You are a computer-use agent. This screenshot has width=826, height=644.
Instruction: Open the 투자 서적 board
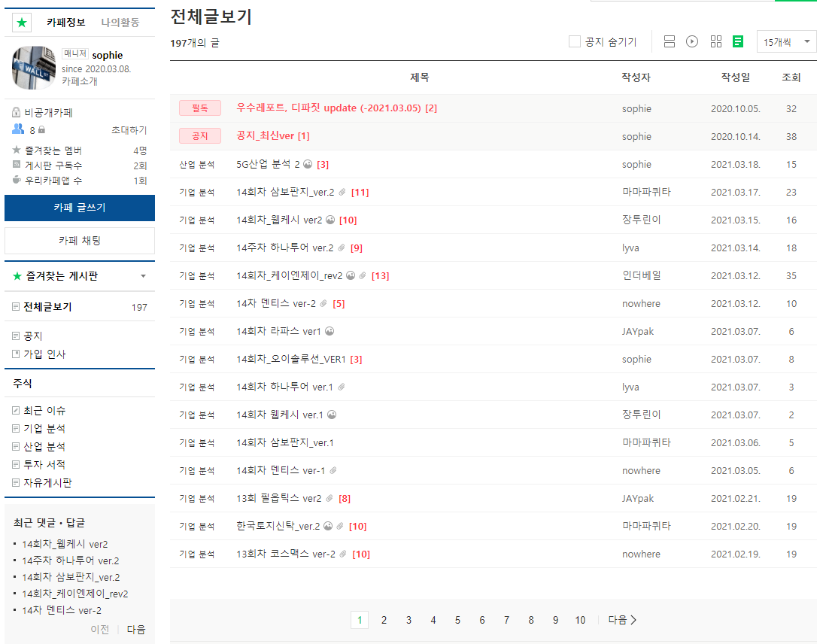click(x=44, y=464)
